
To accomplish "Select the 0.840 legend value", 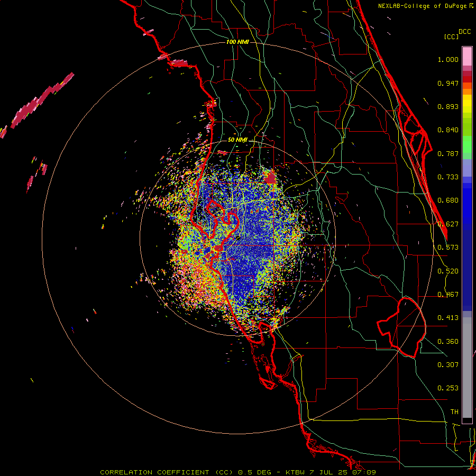I will (448, 130).
